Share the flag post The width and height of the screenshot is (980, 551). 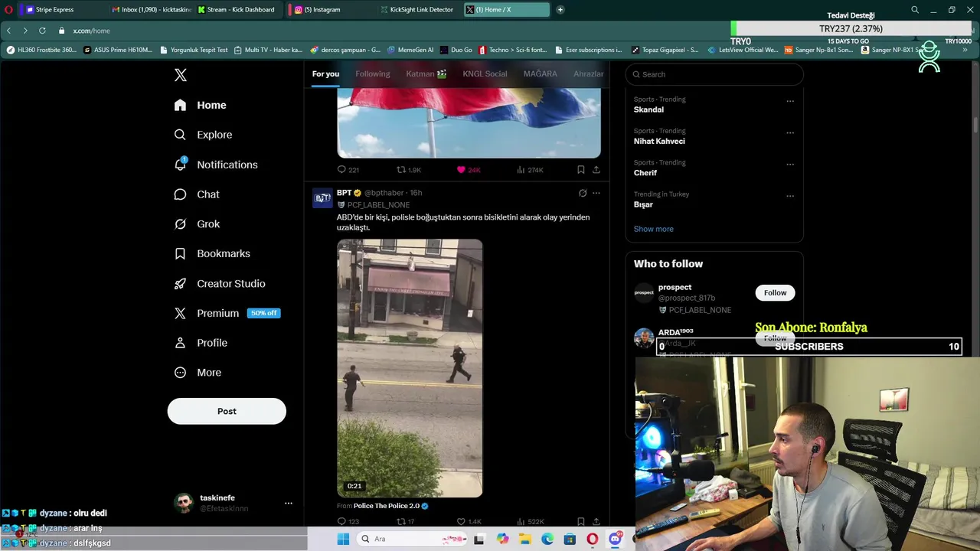(596, 170)
